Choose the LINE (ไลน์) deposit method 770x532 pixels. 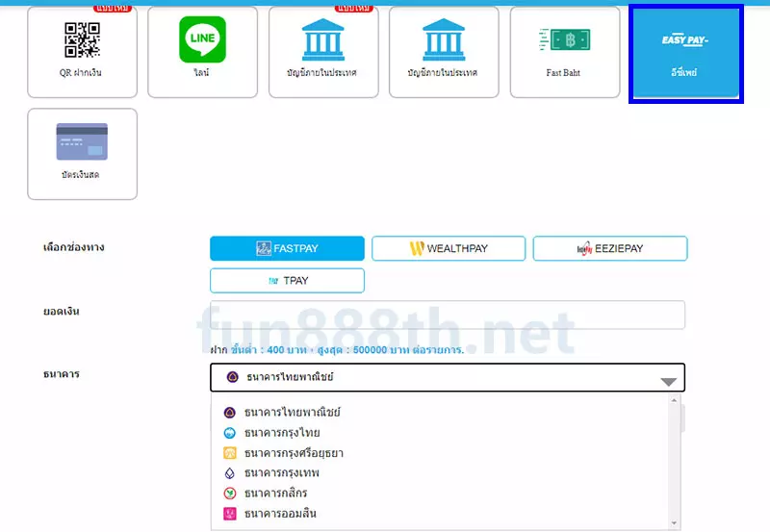(x=202, y=52)
